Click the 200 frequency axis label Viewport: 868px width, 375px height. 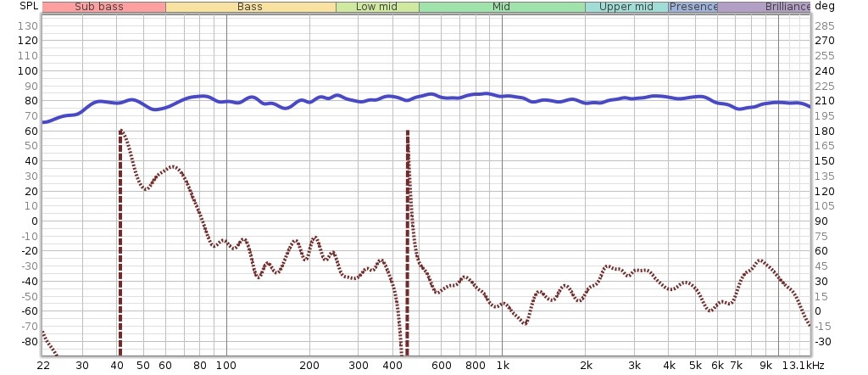click(x=309, y=366)
